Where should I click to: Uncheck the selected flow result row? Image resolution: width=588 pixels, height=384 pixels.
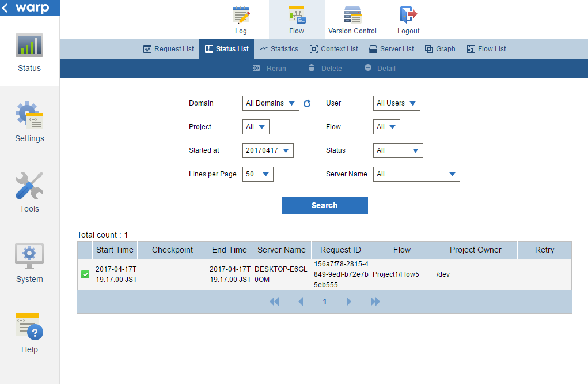tap(85, 274)
